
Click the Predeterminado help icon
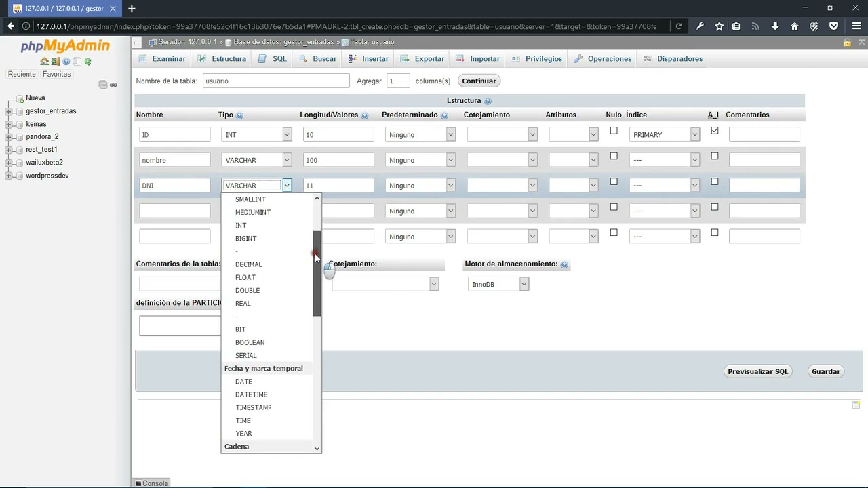(444, 116)
